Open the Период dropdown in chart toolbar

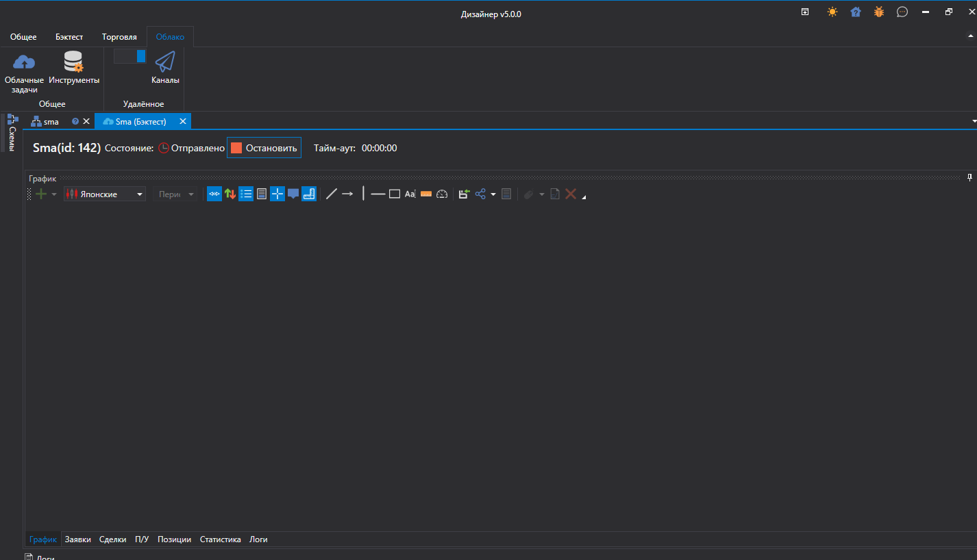(175, 194)
